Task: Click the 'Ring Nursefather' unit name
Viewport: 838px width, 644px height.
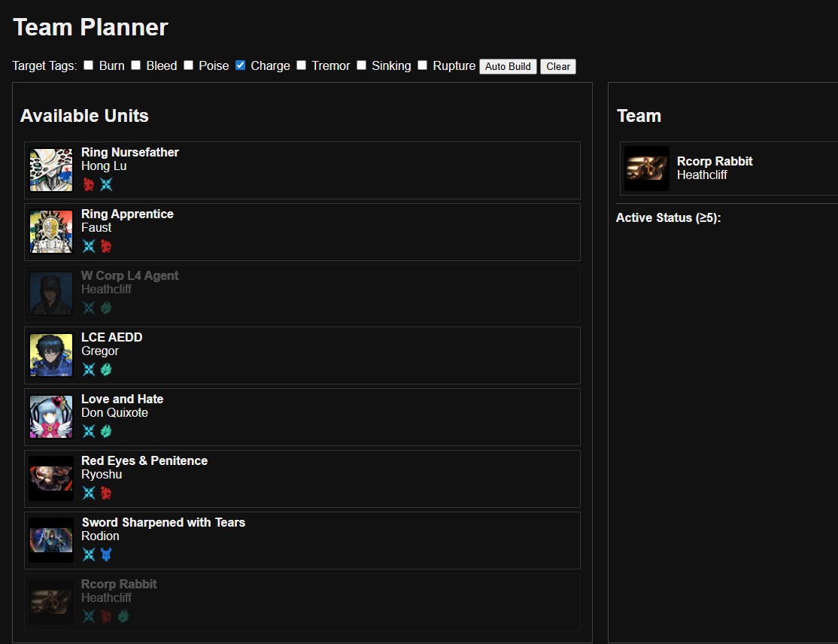Action: [x=130, y=152]
